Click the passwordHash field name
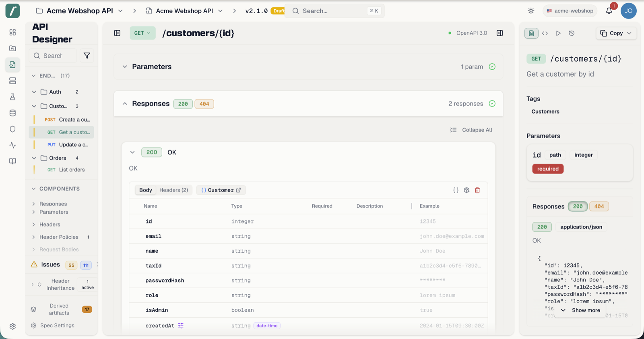 [x=165, y=281]
